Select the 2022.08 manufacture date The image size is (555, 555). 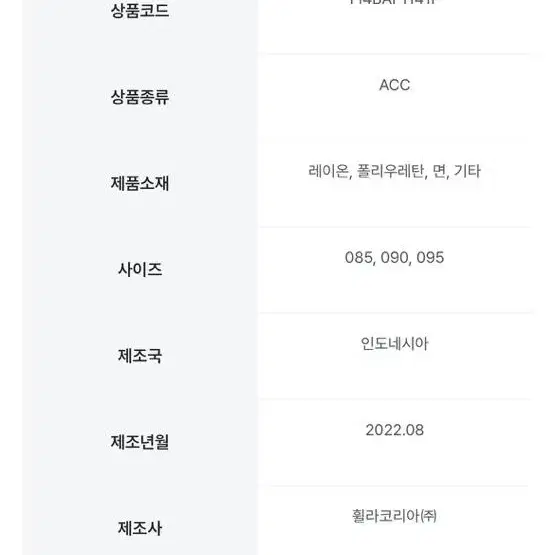pos(394,430)
